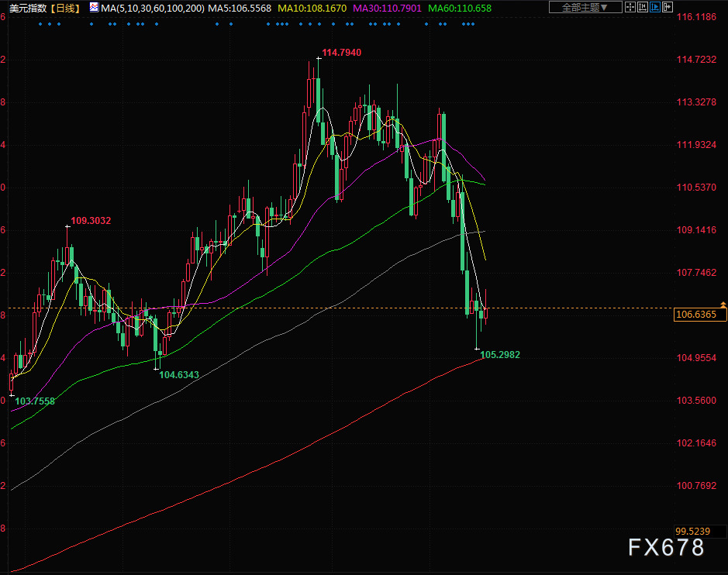The width and height of the screenshot is (728, 575).
Task: Switch the 日线 period label
Action: click(65, 8)
